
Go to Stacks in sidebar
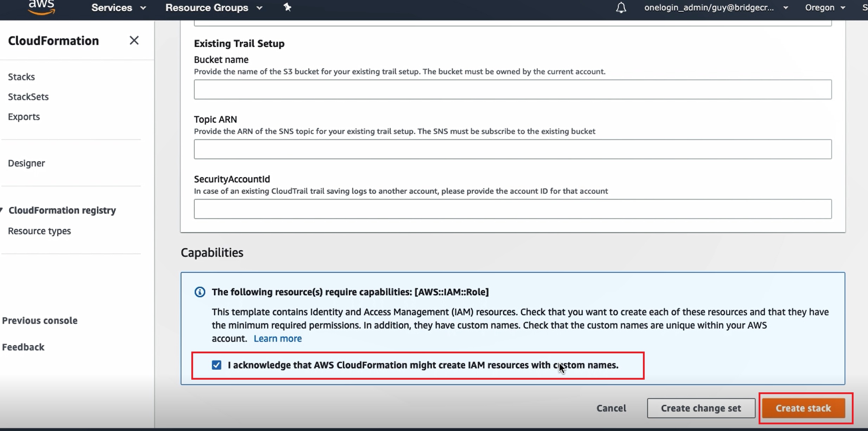tap(21, 77)
